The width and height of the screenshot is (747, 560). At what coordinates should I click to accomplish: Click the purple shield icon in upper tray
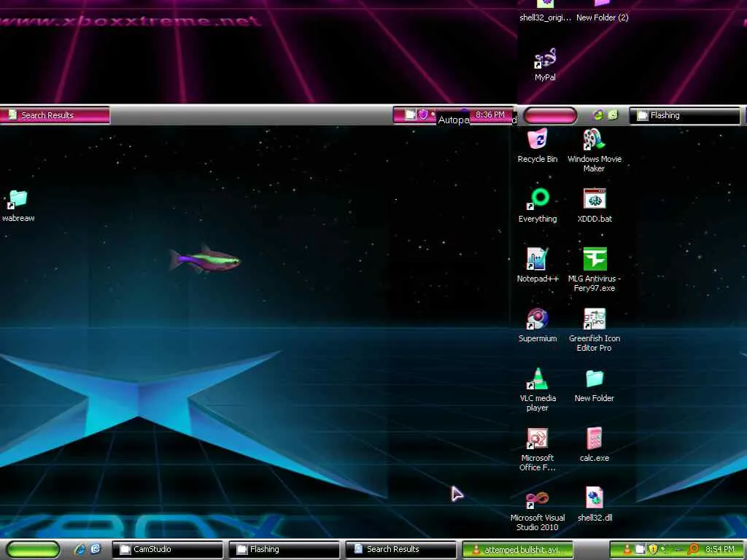click(423, 114)
